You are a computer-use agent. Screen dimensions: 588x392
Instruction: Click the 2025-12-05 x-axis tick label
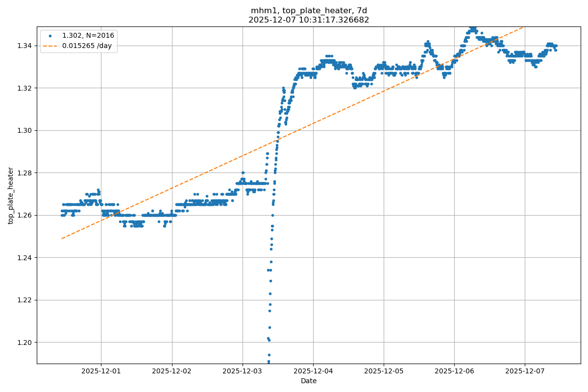point(384,371)
